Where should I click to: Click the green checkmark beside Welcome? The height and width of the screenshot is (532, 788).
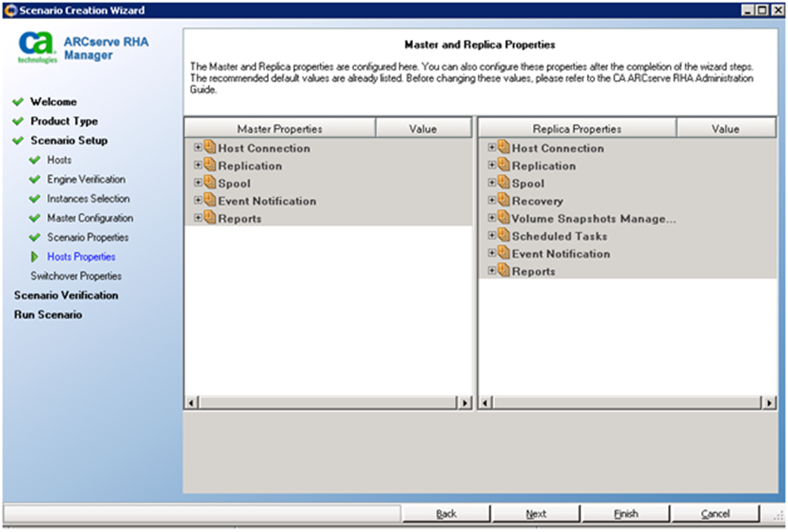pos(18,102)
